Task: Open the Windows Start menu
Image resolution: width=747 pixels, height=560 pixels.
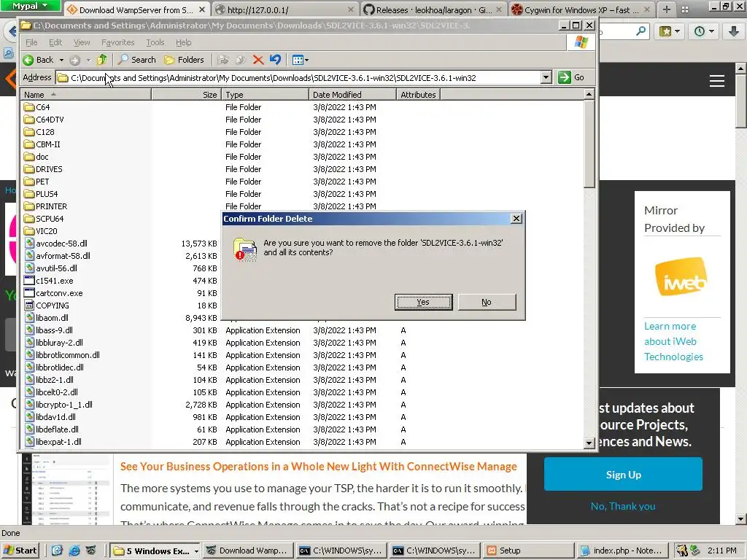Action: pyautogui.click(x=20, y=551)
